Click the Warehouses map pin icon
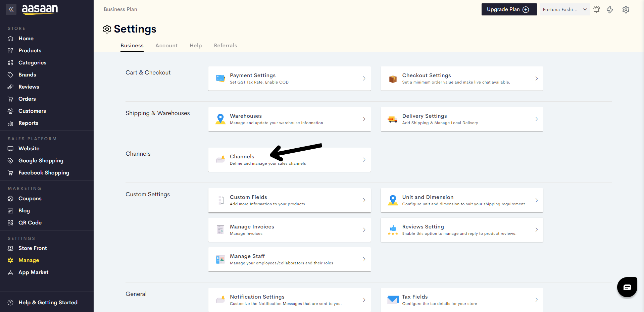The height and width of the screenshot is (312, 644). click(220, 119)
